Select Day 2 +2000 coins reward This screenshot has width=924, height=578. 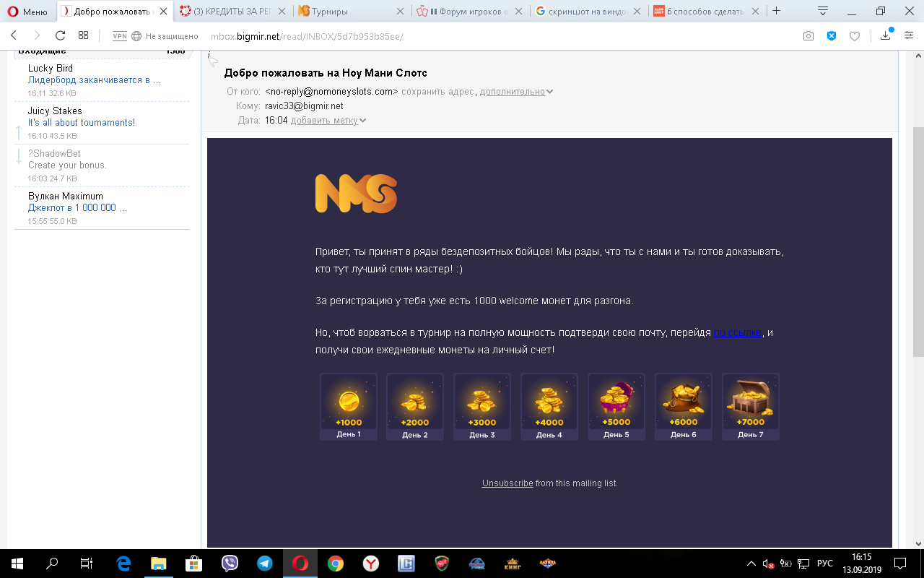point(415,407)
